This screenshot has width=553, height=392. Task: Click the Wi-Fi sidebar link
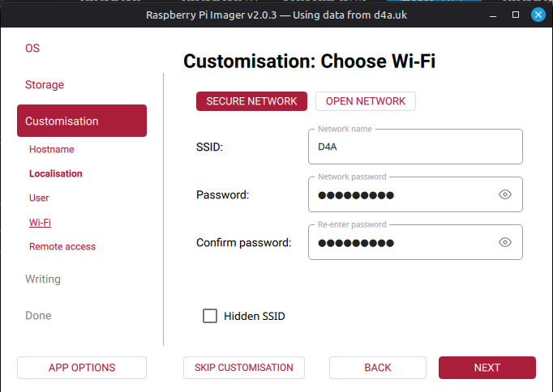click(x=40, y=222)
